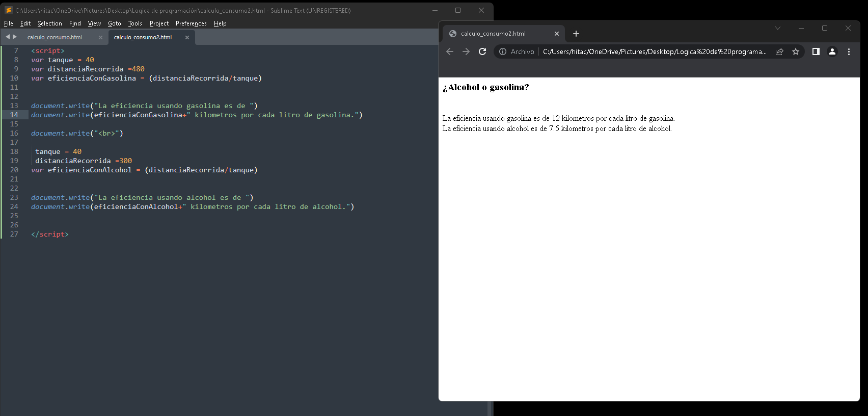This screenshot has width=868, height=416.
Task: Reload the calculo_consumo2 page
Action: pyautogui.click(x=482, y=51)
